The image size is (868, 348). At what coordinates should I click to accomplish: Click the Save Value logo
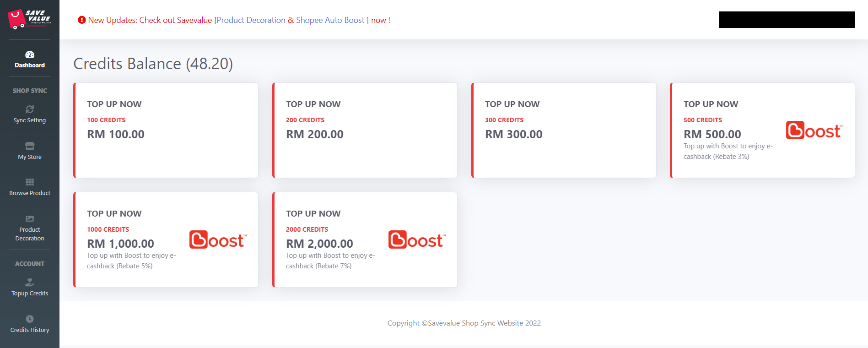[29, 19]
